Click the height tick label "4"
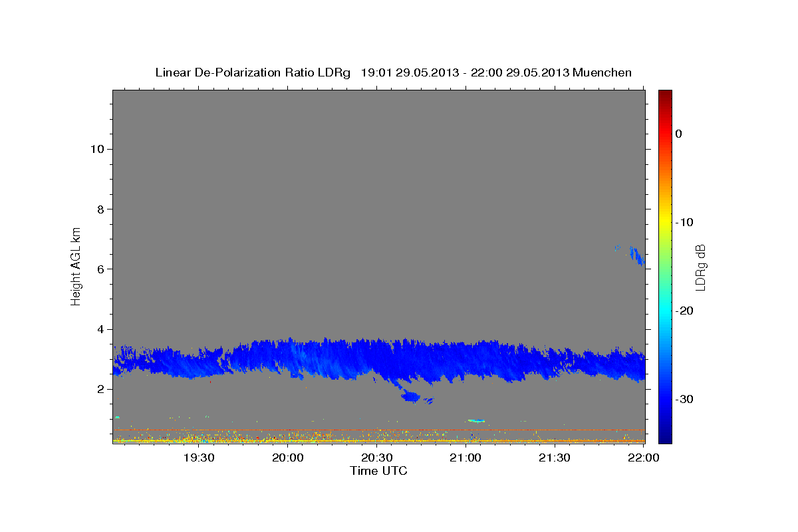The height and width of the screenshot is (532, 798). (x=100, y=329)
